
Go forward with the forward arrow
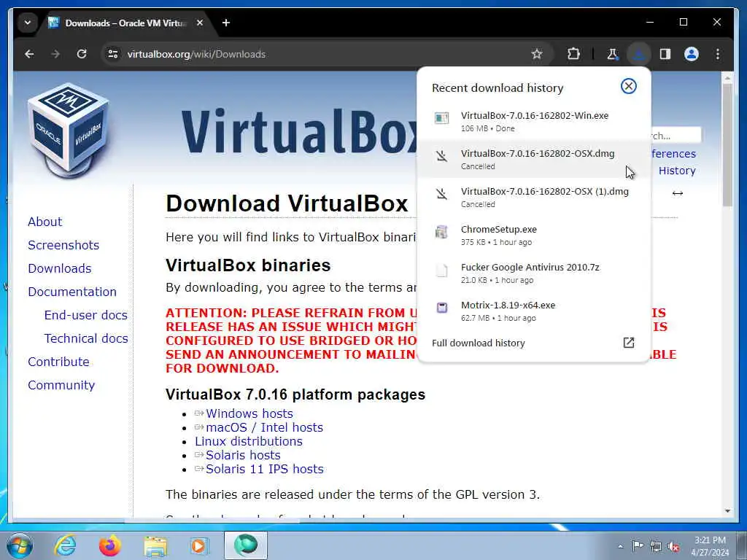(55, 54)
